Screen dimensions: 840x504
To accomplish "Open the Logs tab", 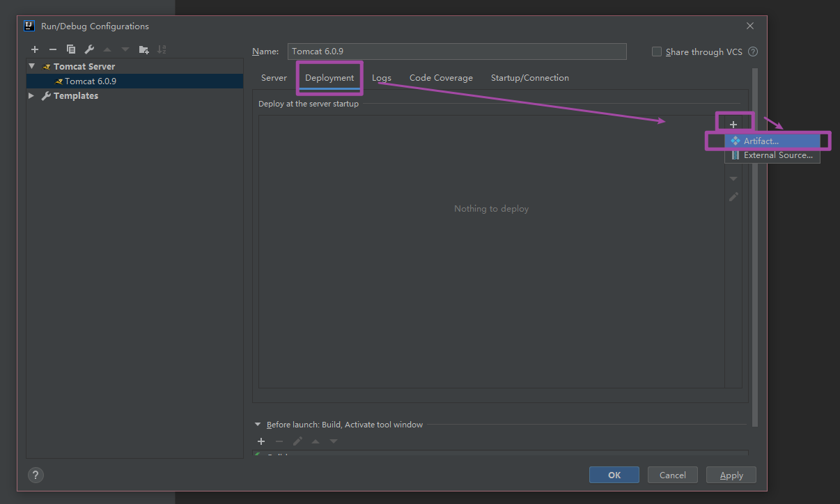I will tap(382, 78).
